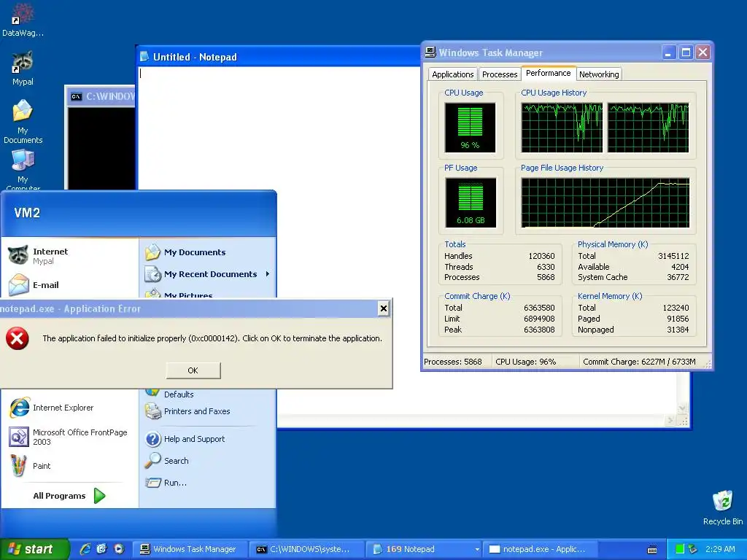This screenshot has width=747, height=560.
Task: Open Microsoft Office FrontPage 2003
Action: 69,437
